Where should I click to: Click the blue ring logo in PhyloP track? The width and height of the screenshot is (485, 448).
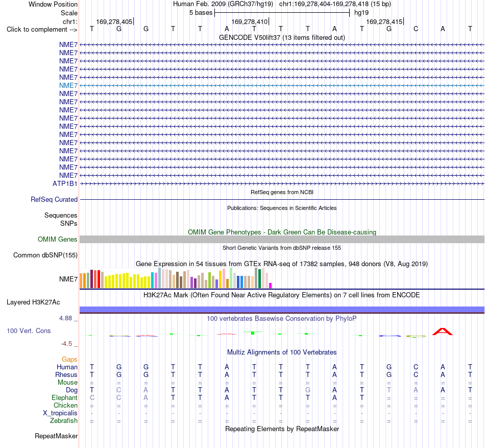[x=390, y=336]
